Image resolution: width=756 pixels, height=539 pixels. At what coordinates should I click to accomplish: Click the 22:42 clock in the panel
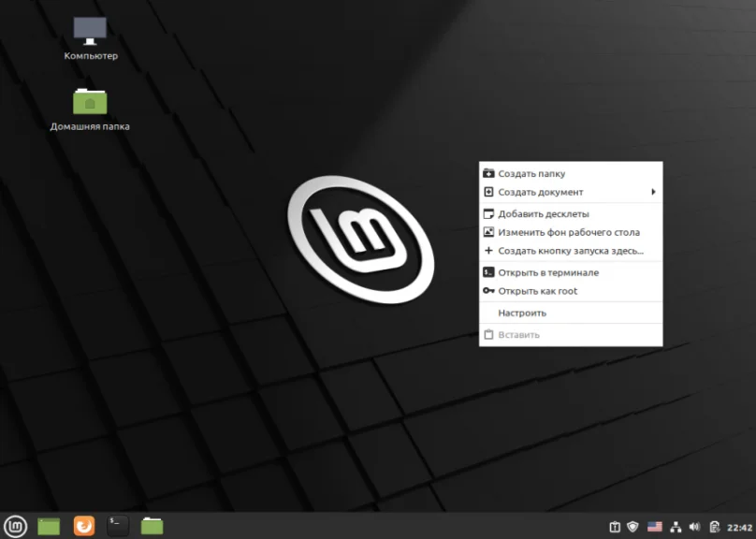pyautogui.click(x=740, y=527)
